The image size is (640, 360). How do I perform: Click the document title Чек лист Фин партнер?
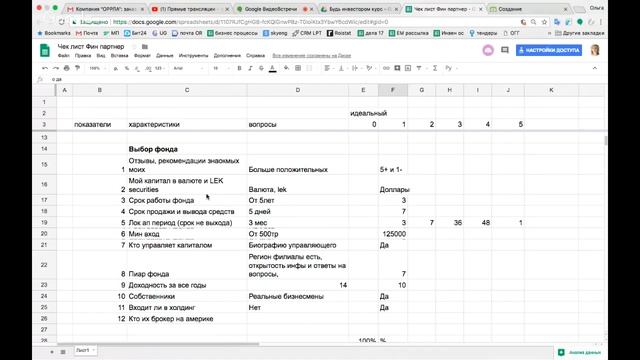tap(91, 47)
